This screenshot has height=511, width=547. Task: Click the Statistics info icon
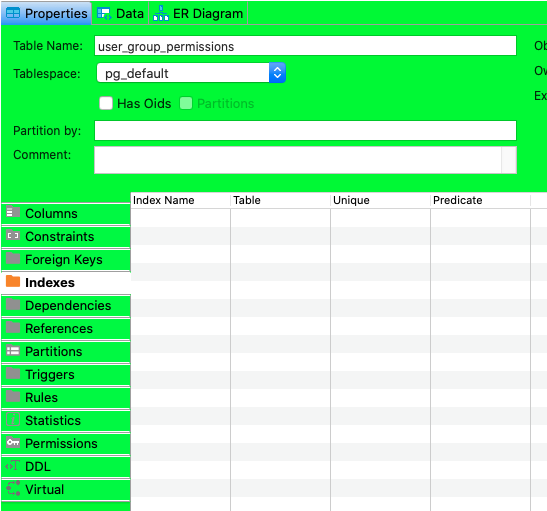pyautogui.click(x=13, y=419)
